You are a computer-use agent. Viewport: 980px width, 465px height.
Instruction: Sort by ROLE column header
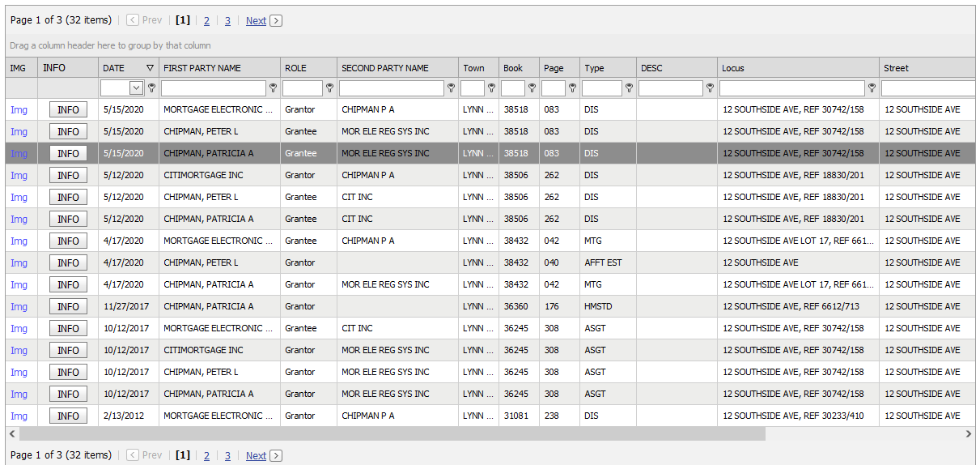(x=308, y=68)
